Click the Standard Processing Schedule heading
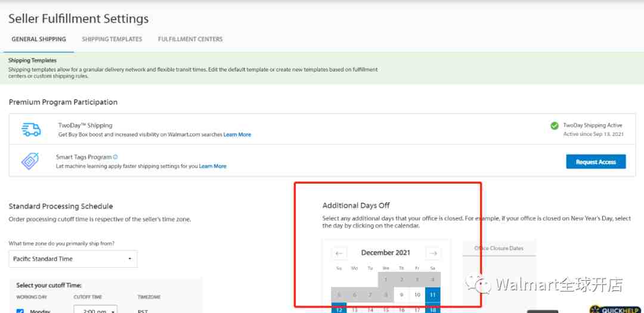644x313 pixels. click(x=61, y=206)
